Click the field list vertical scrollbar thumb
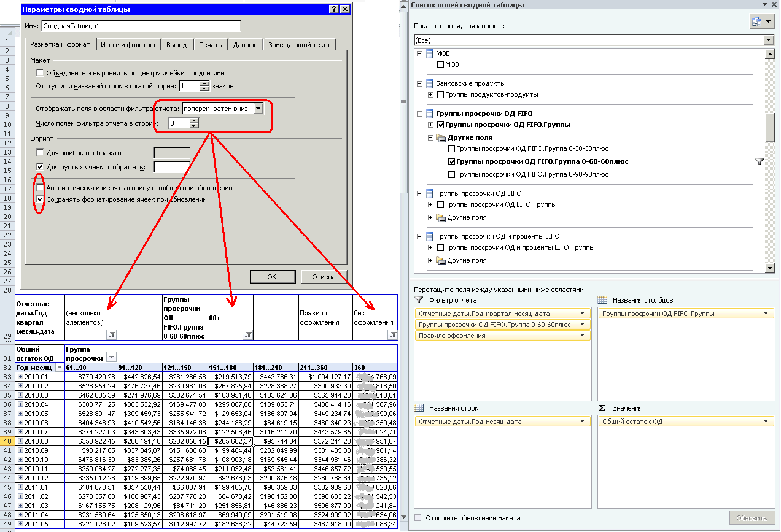Viewport: 781px width, 532px height. (770, 127)
